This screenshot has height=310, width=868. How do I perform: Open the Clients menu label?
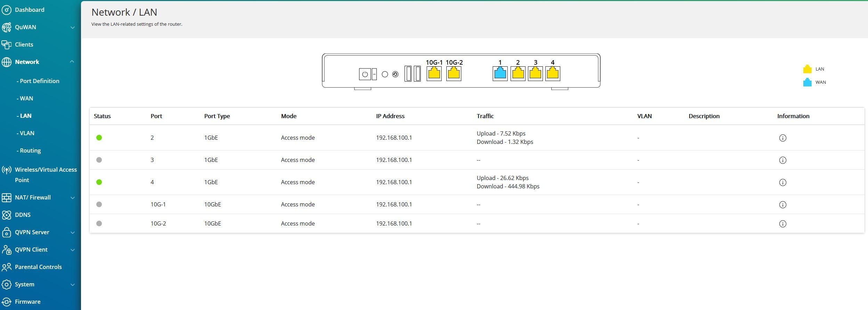coord(24,44)
